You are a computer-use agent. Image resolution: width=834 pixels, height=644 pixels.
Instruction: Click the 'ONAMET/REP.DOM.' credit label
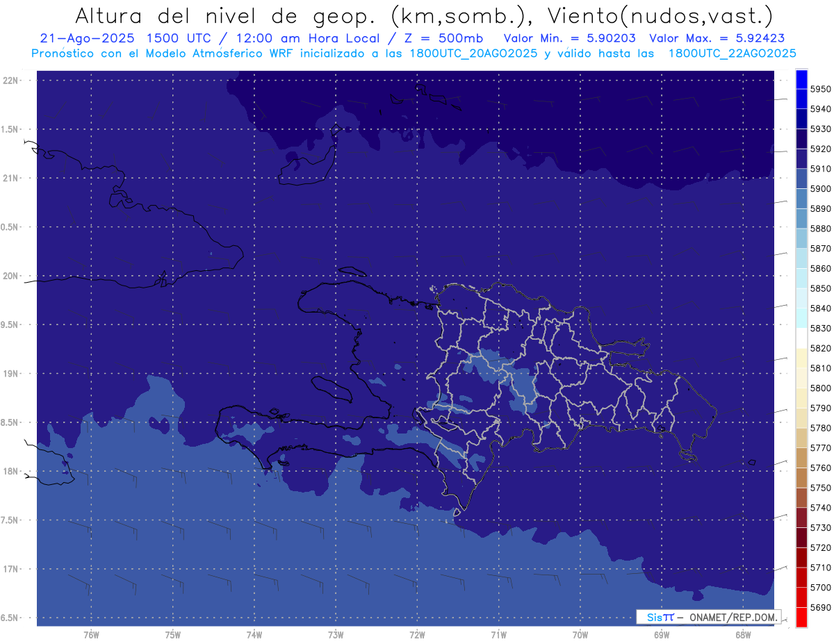click(733, 617)
